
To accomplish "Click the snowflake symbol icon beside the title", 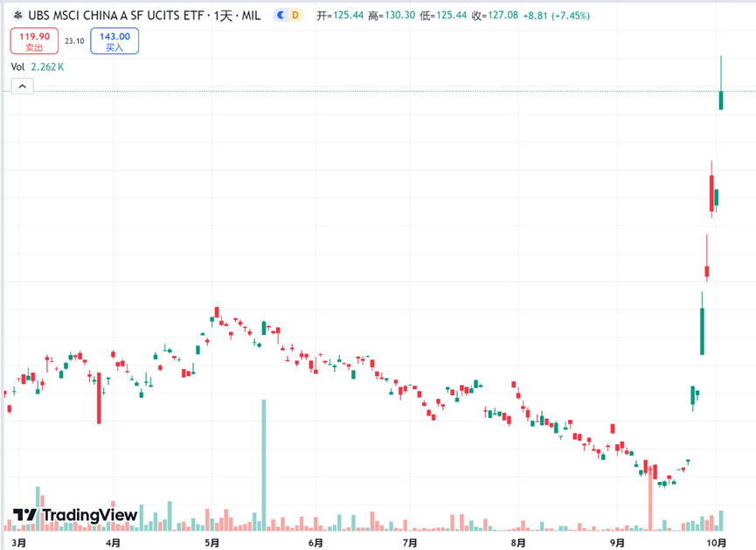I will 17,16.
